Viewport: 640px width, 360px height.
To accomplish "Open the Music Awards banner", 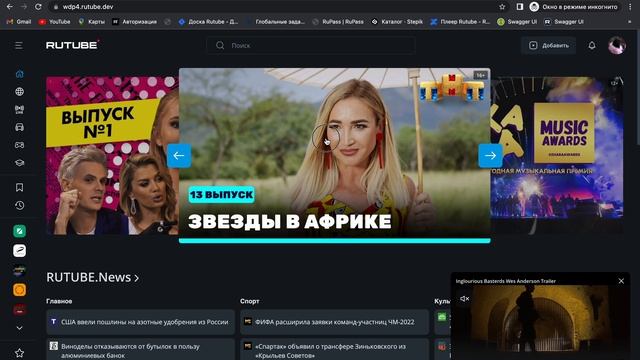I will (x=557, y=156).
